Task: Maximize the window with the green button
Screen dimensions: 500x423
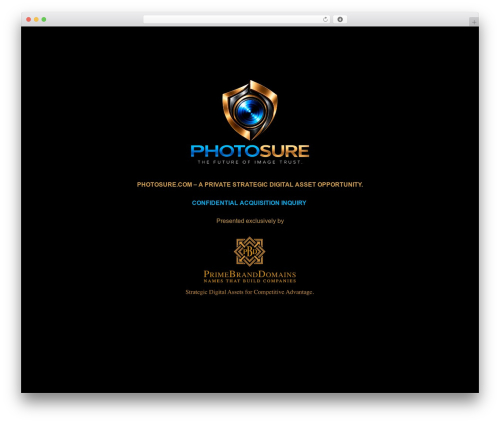Action: (x=44, y=19)
